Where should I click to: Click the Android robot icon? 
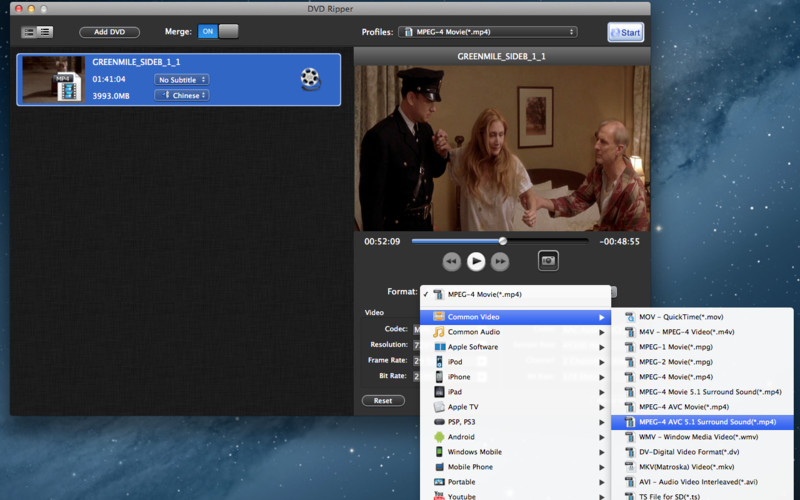tap(439, 437)
